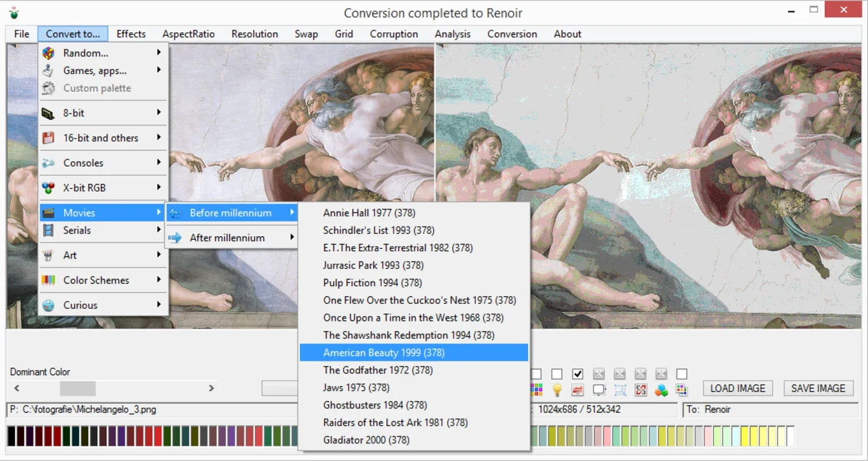Click the joystick icon beside Games, apps...
Viewport: 868px width, 461px height.
pos(48,71)
